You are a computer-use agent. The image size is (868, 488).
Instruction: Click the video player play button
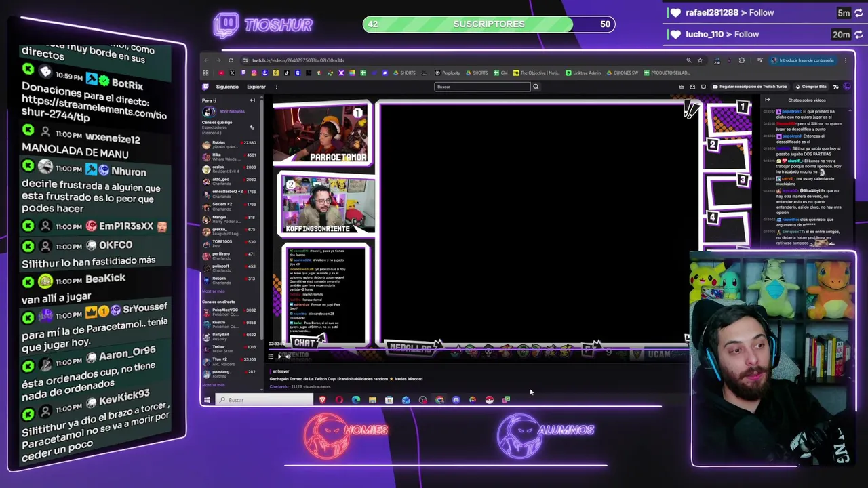279,357
